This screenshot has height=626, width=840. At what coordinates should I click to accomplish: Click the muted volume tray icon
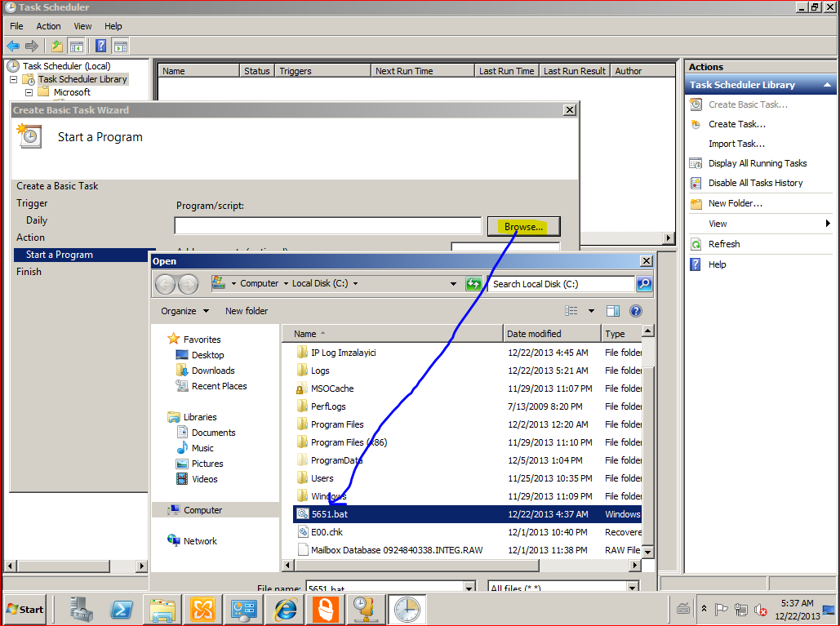(x=760, y=610)
